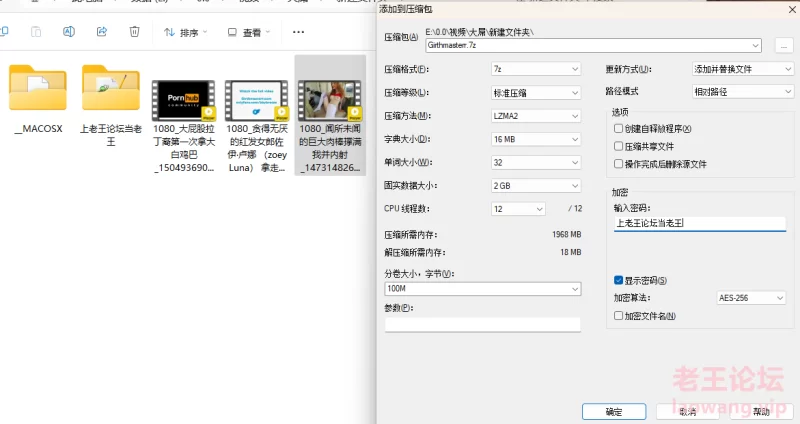Click the 输入密码 password input field
The image size is (800, 424).
699,223
